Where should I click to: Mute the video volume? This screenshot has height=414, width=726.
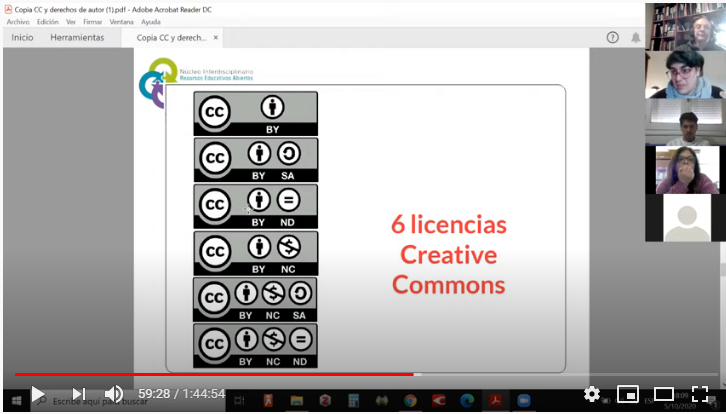click(114, 394)
